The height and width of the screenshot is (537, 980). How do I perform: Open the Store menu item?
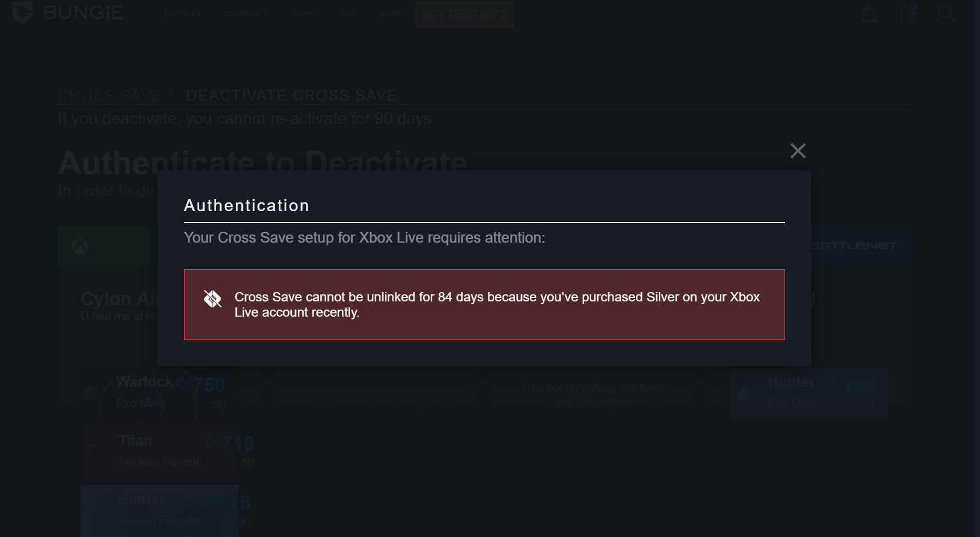(x=391, y=14)
